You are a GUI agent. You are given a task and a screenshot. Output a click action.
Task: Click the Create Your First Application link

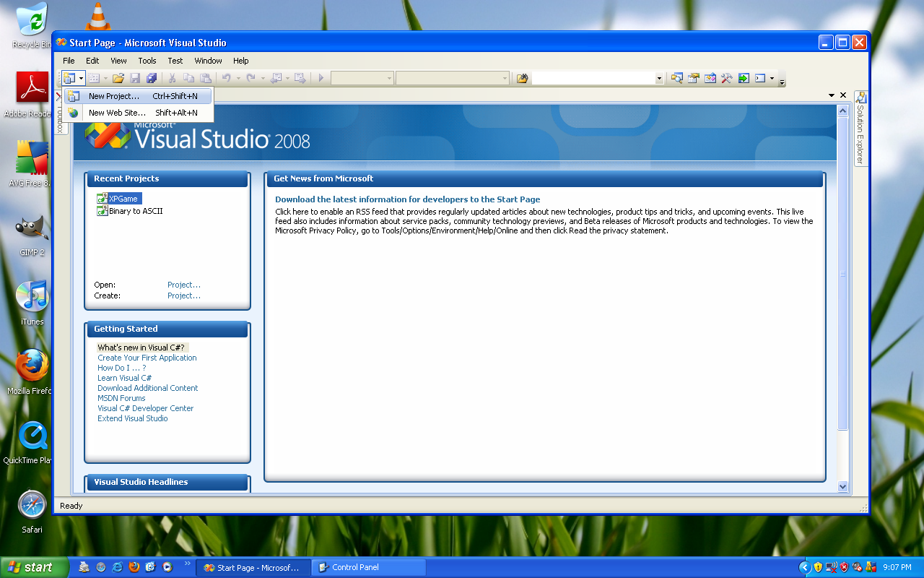[x=147, y=358]
